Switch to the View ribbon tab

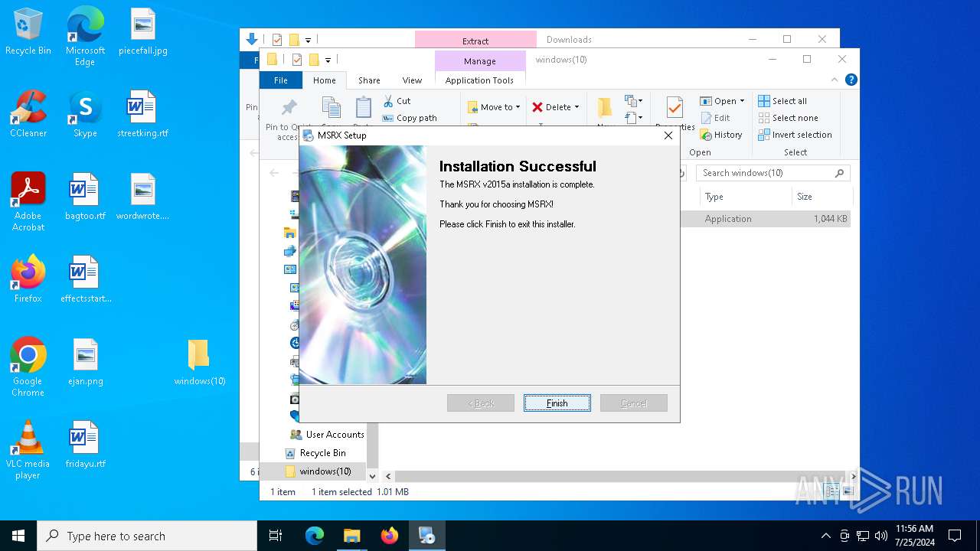tap(412, 80)
